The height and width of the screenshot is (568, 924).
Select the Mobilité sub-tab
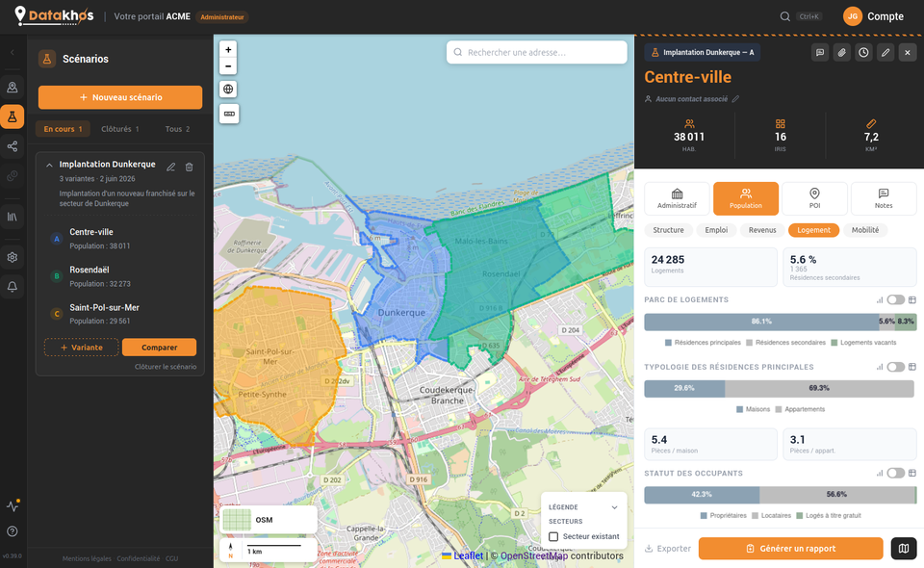[x=864, y=230]
